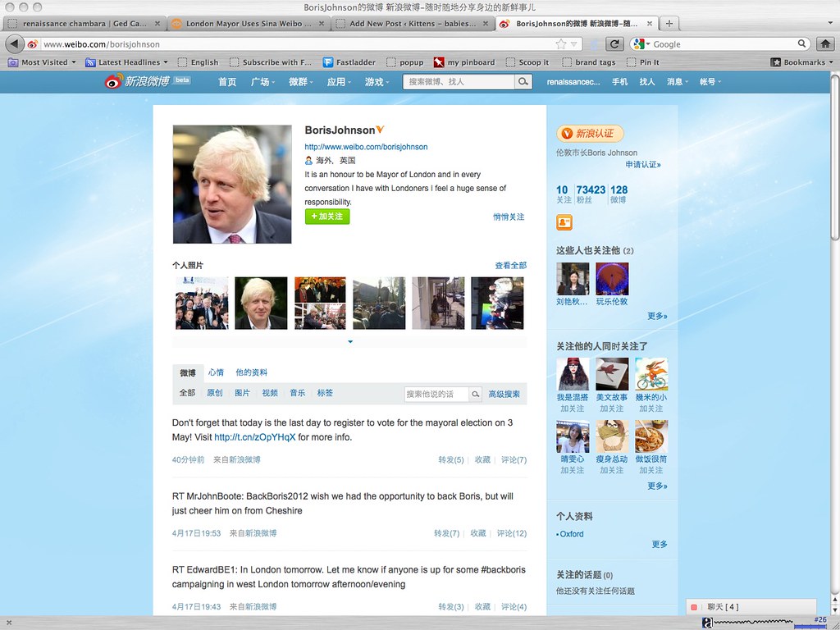Open the 美文故事 user avatar
Screen dimensions: 840x630
click(612, 374)
